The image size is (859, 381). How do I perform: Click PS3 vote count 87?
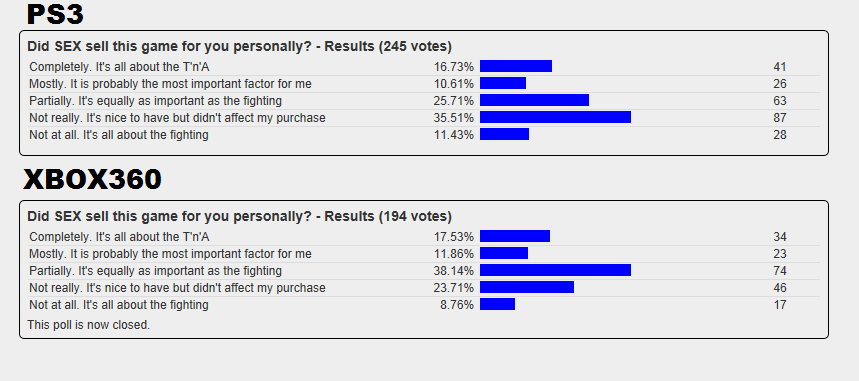click(780, 118)
